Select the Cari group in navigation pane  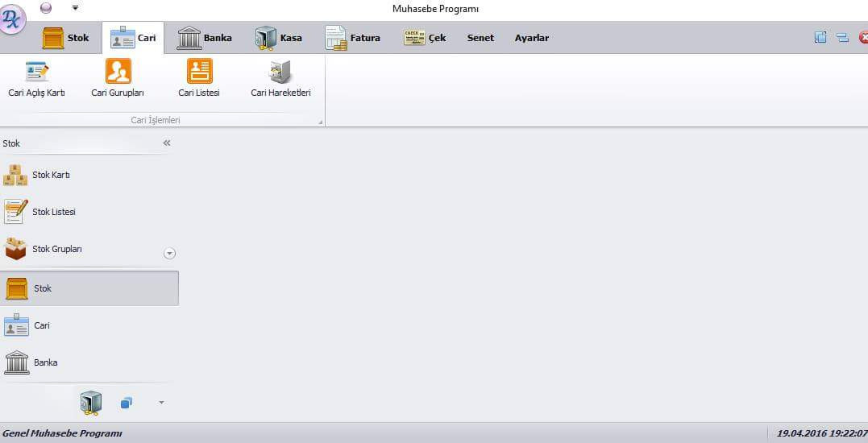(42, 325)
